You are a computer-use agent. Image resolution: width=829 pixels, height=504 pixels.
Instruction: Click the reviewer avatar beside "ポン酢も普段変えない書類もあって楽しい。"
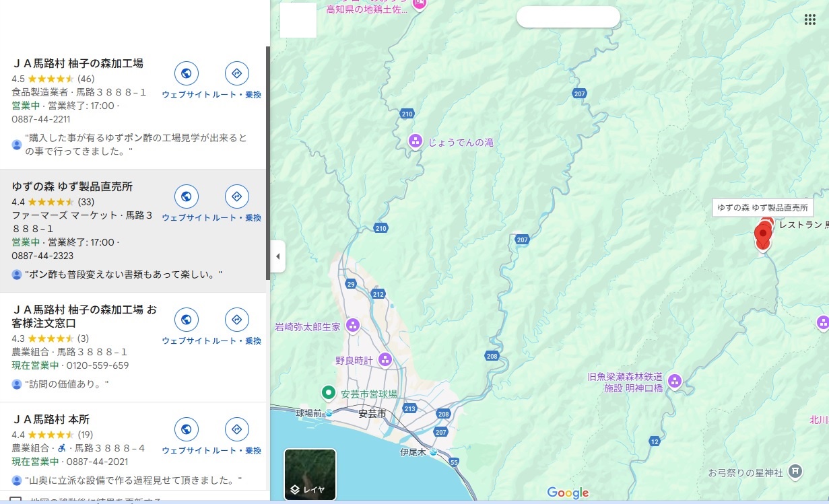click(17, 275)
